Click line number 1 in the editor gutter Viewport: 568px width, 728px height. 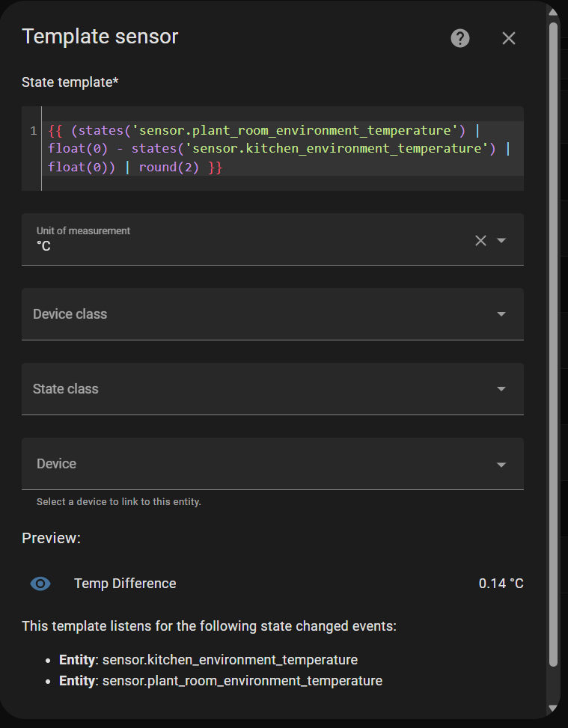[x=33, y=131]
